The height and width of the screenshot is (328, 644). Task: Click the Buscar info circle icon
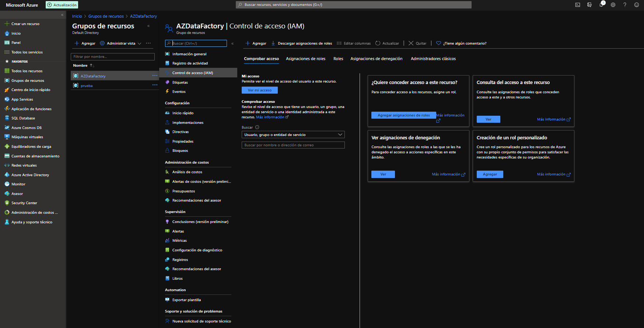pyautogui.click(x=257, y=127)
